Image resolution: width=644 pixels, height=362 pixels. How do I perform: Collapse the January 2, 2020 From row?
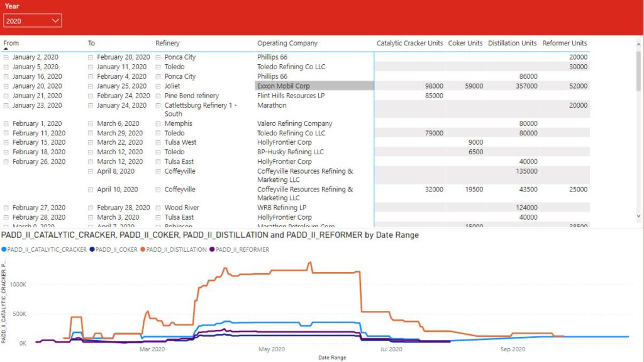pyautogui.click(x=6, y=57)
